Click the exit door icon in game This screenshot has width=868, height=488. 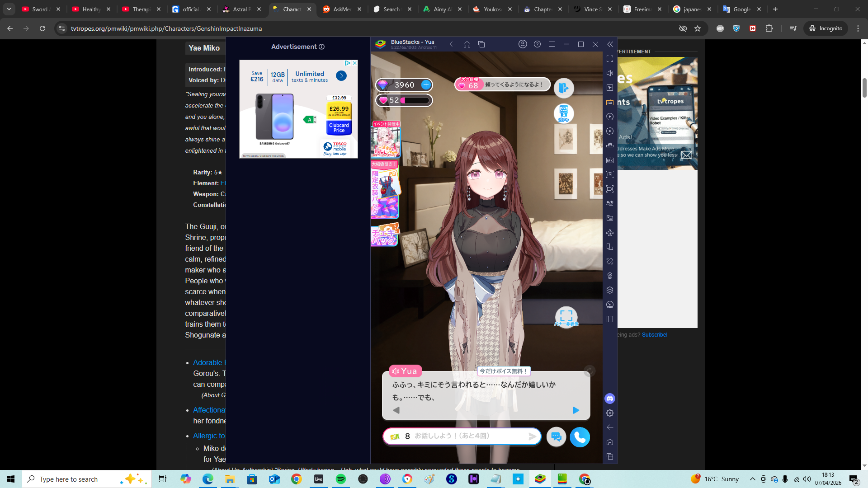tap(564, 88)
